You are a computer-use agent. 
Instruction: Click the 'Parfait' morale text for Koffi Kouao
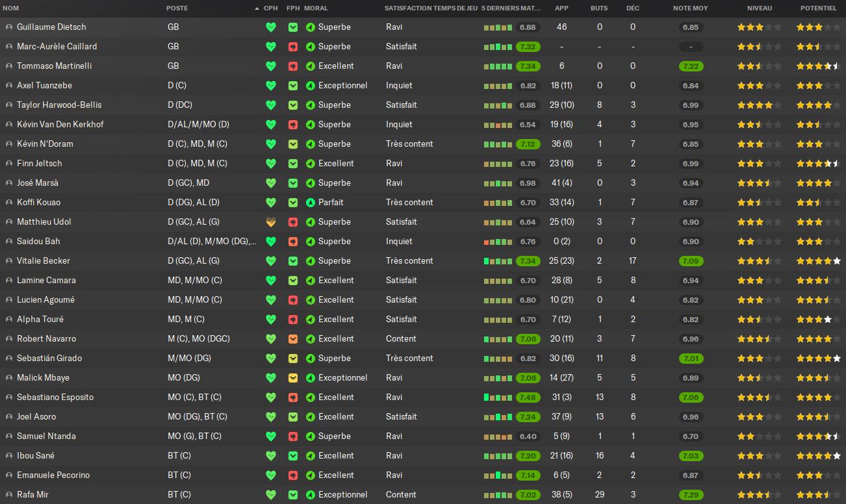(x=331, y=203)
